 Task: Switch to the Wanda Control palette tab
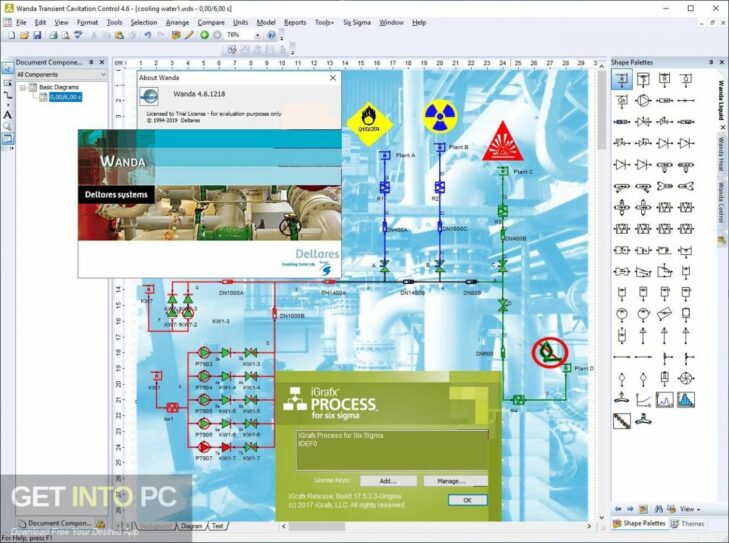click(721, 202)
